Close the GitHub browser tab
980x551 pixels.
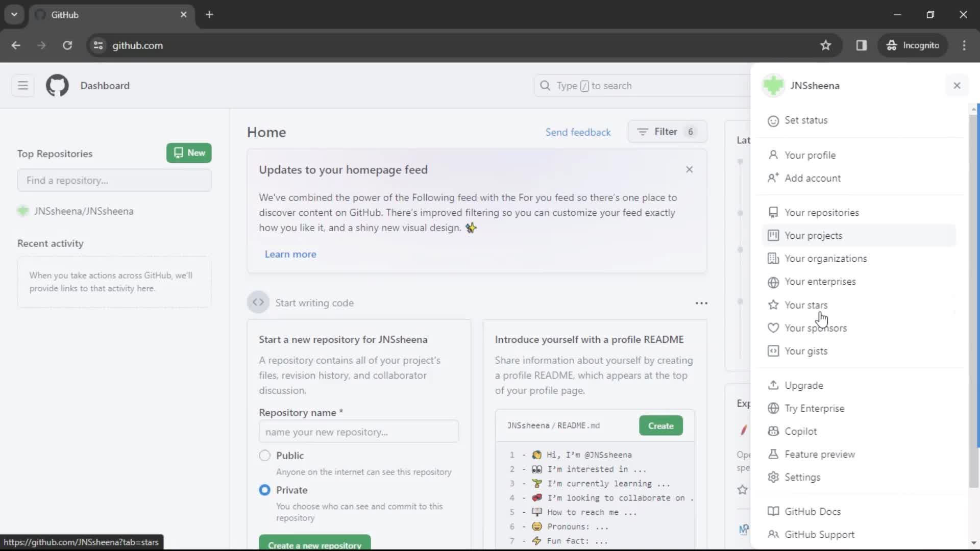(x=184, y=15)
